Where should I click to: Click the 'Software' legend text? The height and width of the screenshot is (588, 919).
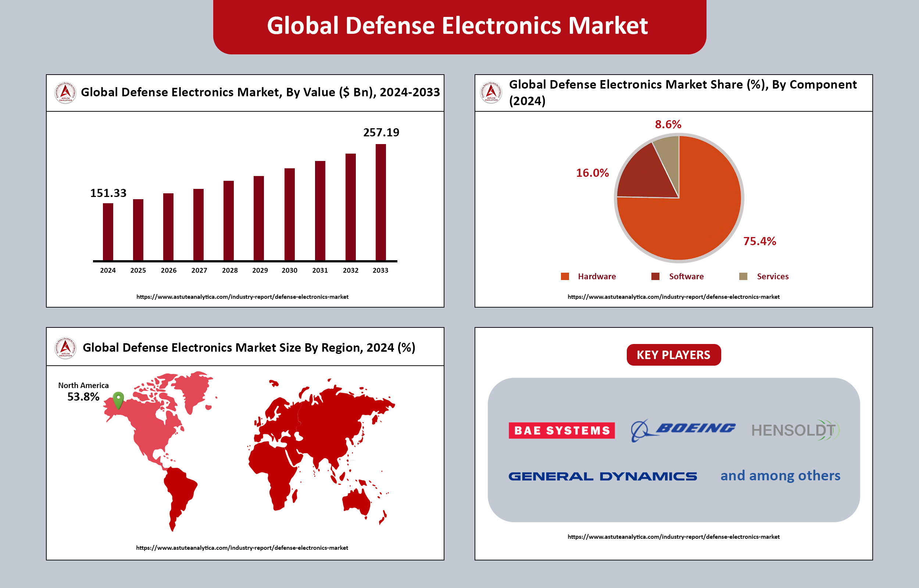coord(686,276)
